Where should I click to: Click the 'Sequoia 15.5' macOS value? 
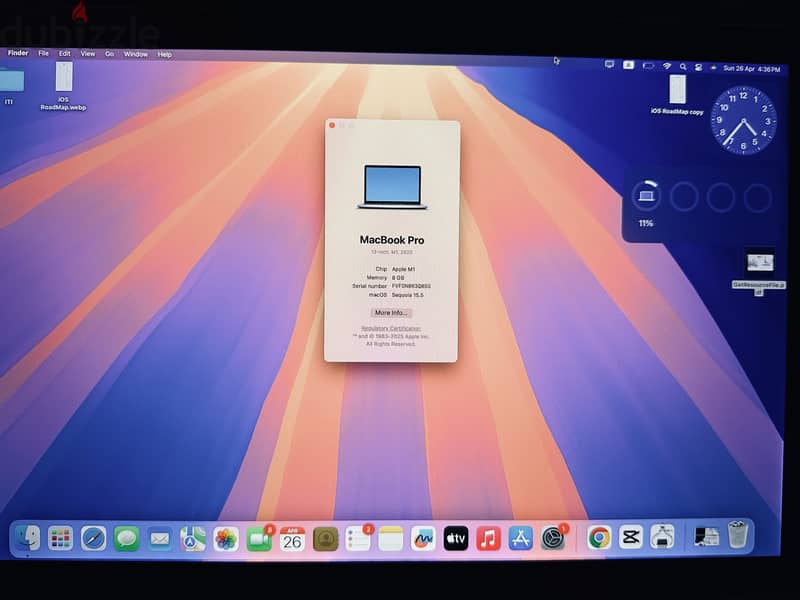pyautogui.click(x=407, y=295)
